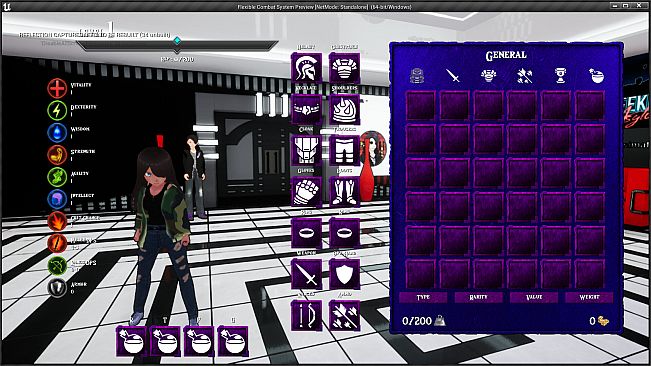The width and height of the screenshot is (651, 366).
Task: Select the top-left empty inventory slot
Action: pos(421,105)
